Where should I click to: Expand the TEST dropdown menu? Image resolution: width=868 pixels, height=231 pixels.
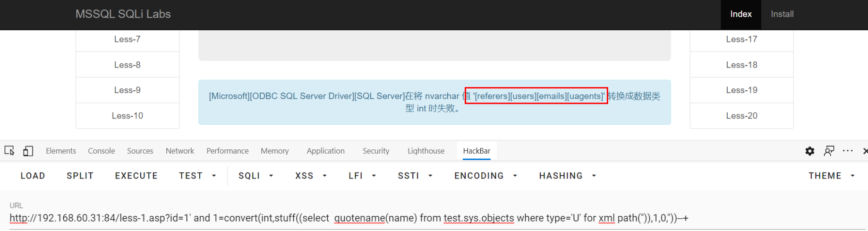pos(197,176)
